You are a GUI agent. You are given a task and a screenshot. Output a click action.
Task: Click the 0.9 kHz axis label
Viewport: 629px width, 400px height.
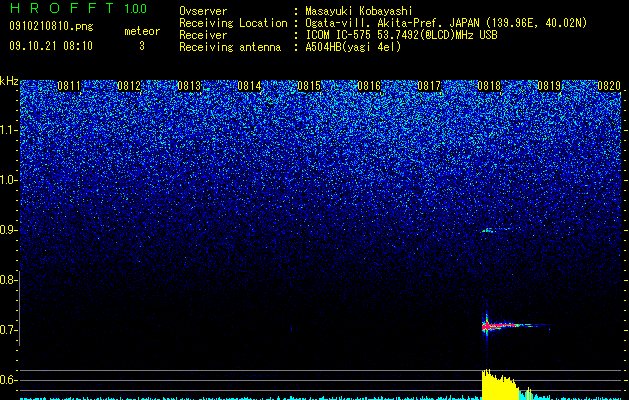point(9,230)
